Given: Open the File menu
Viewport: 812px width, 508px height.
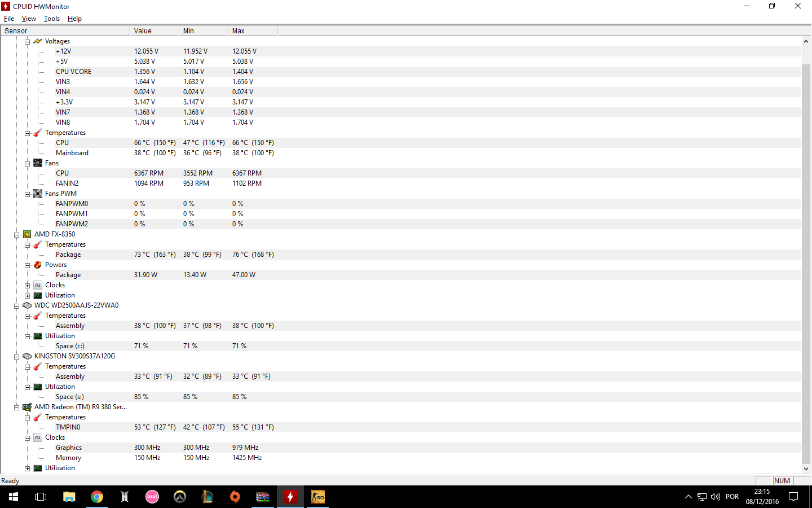Looking at the screenshot, I should click(9, 19).
